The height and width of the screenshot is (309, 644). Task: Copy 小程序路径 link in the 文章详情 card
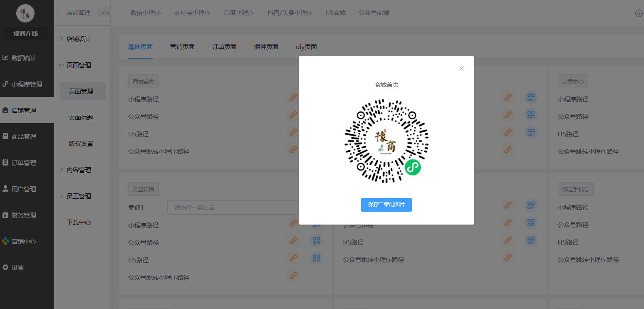[293, 223]
